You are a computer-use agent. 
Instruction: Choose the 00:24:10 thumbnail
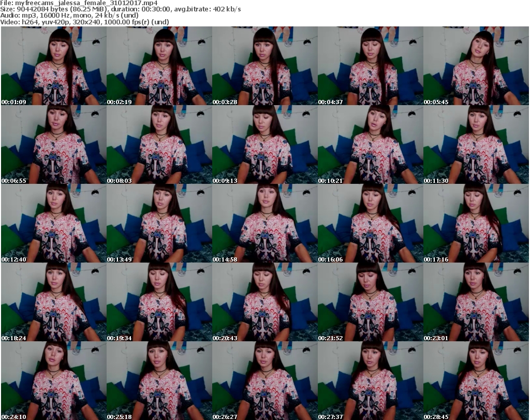(x=54, y=381)
